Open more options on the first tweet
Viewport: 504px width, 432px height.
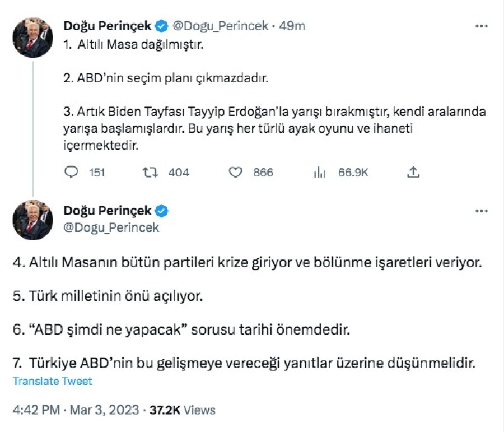481,26
